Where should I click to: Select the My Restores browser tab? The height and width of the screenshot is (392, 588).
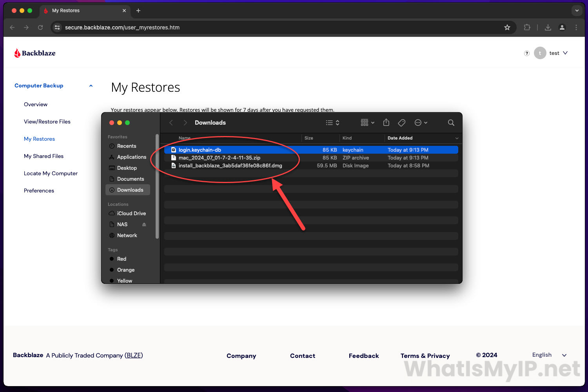(85, 11)
